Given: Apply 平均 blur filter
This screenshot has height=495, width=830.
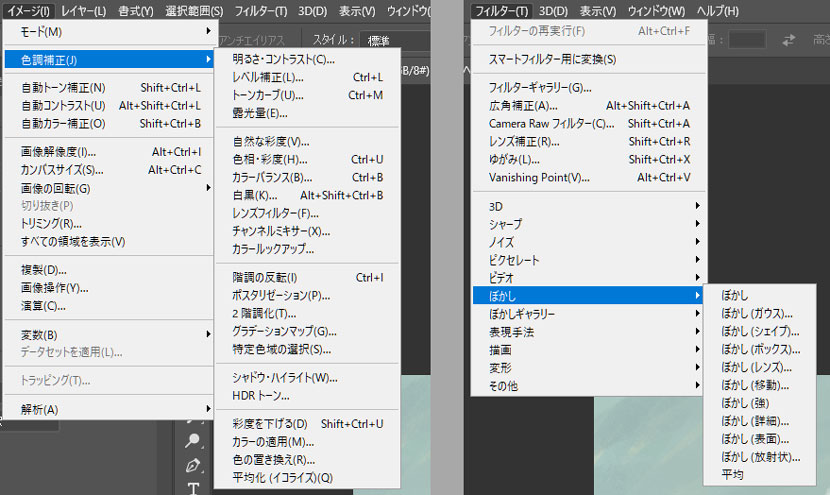Looking at the screenshot, I should tap(760, 474).
